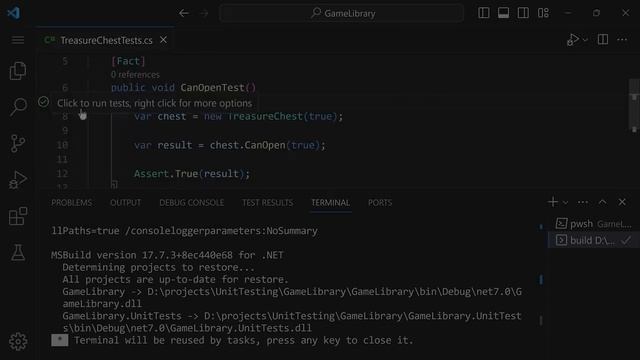Switch to the OUTPUT panel tab

[x=125, y=203]
